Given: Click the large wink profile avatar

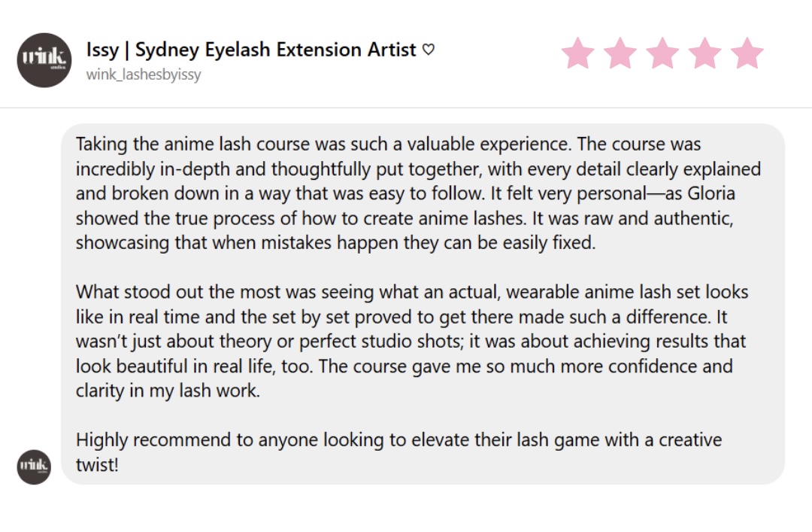Looking at the screenshot, I should [x=44, y=60].
